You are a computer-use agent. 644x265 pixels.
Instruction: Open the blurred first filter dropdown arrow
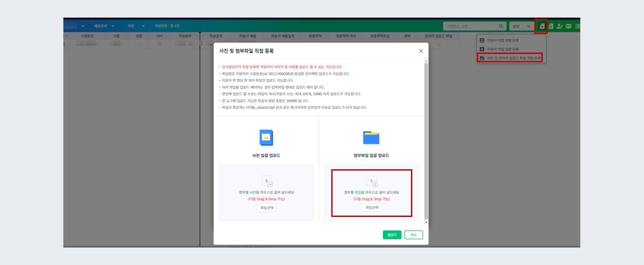83,26
